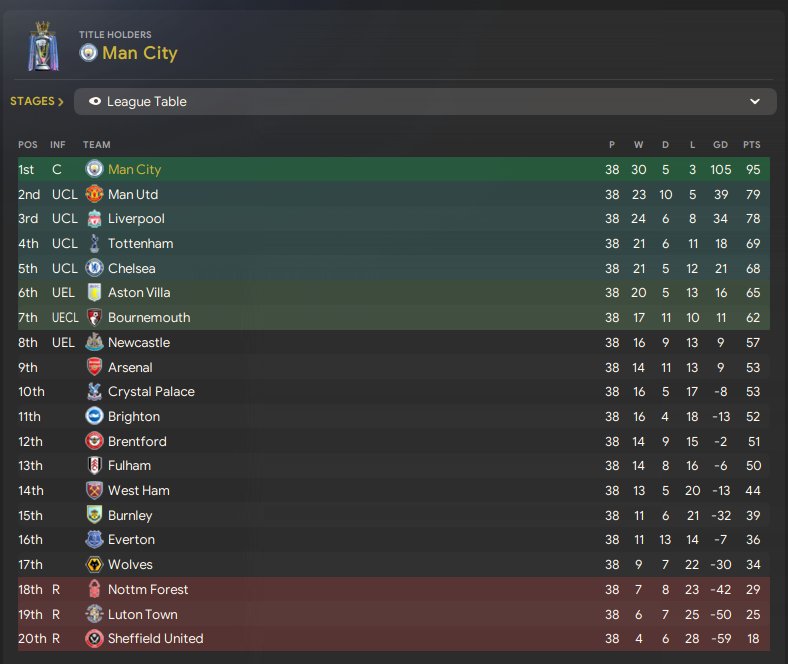Click the Premier League trophy icon

coord(43,46)
